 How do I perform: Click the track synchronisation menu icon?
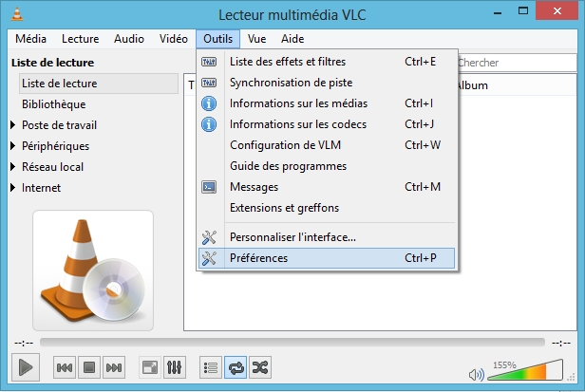(209, 83)
